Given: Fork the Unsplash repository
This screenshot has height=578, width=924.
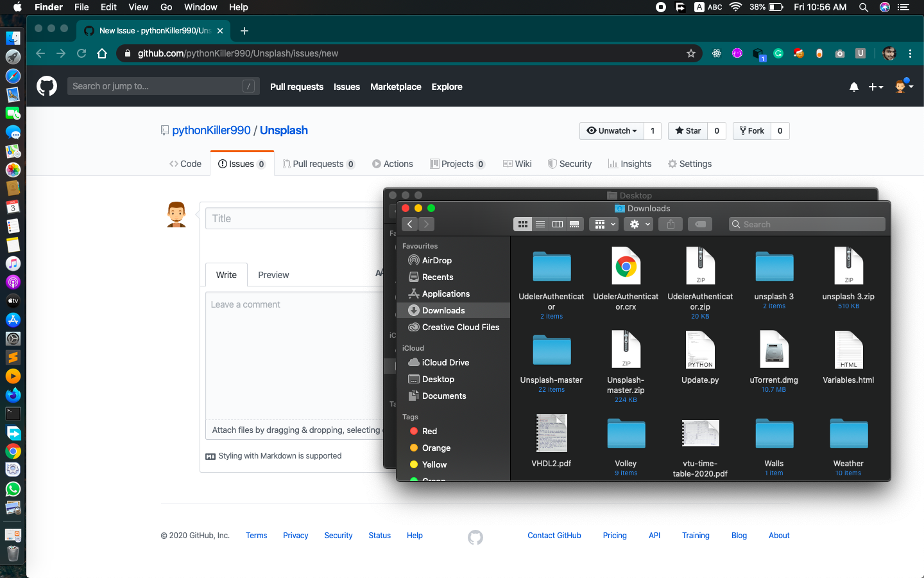Looking at the screenshot, I should [x=751, y=130].
